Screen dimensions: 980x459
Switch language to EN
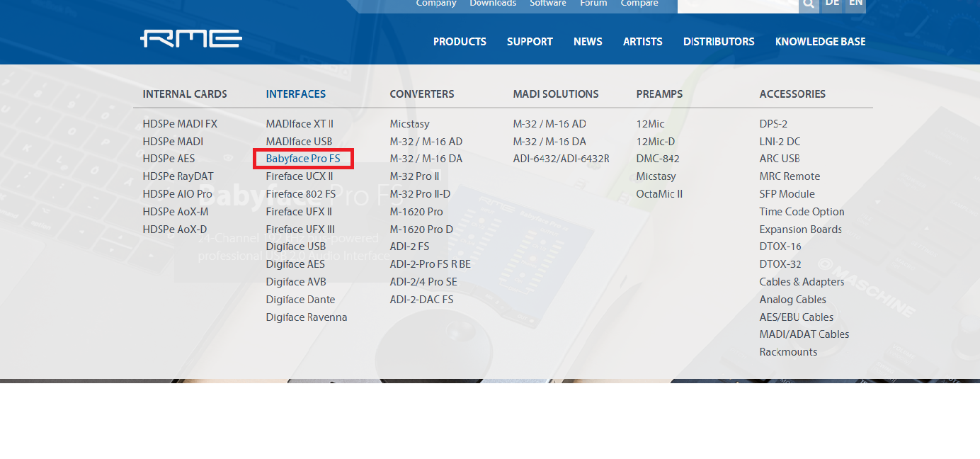click(855, 4)
